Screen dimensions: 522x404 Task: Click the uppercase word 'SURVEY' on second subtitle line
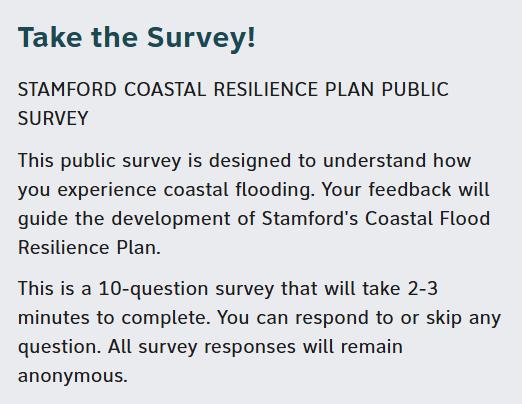(53, 118)
